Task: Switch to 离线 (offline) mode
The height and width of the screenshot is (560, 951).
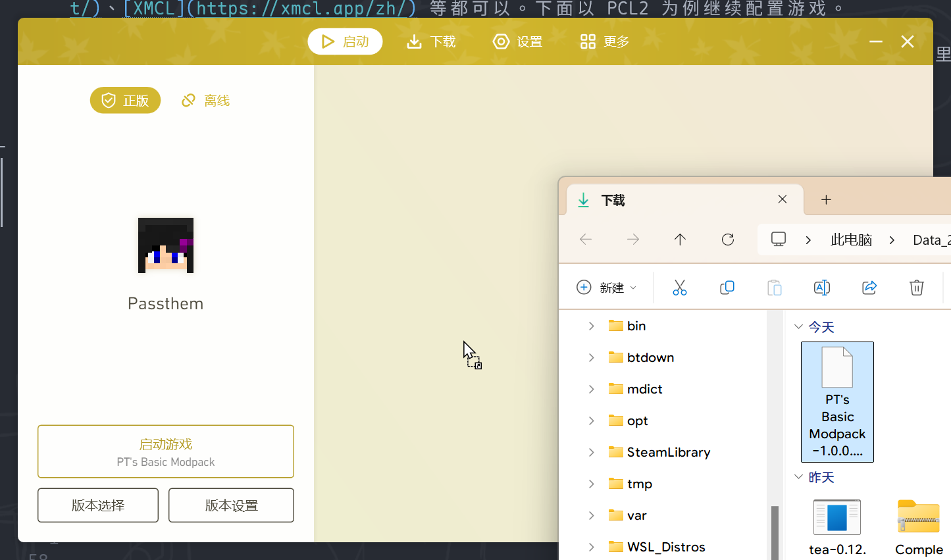Action: point(205,100)
